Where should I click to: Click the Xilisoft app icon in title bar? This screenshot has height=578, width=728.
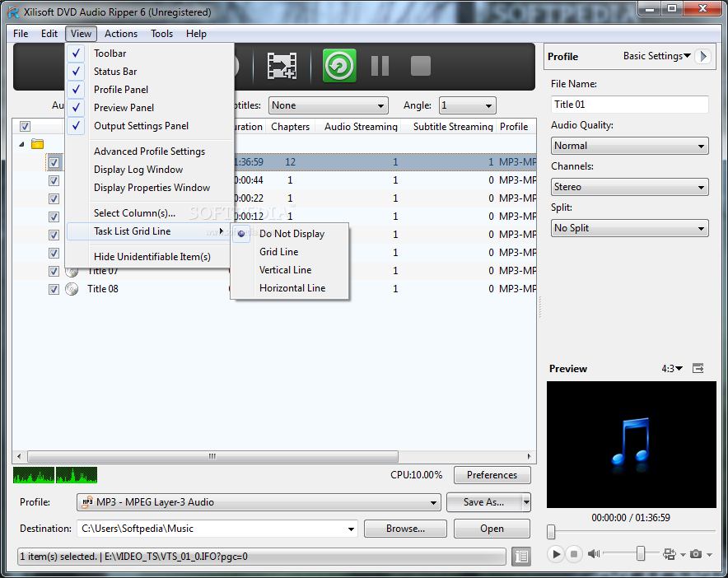[13, 12]
